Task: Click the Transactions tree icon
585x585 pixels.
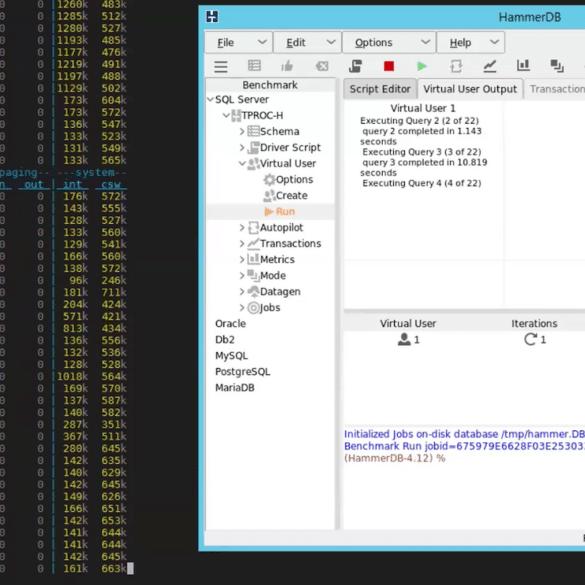Action: pos(254,244)
